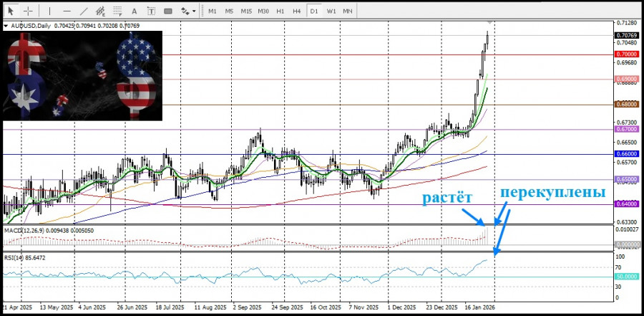Click the 0.65700 price scale value
Screen dimensions: 644x316
click(x=626, y=163)
